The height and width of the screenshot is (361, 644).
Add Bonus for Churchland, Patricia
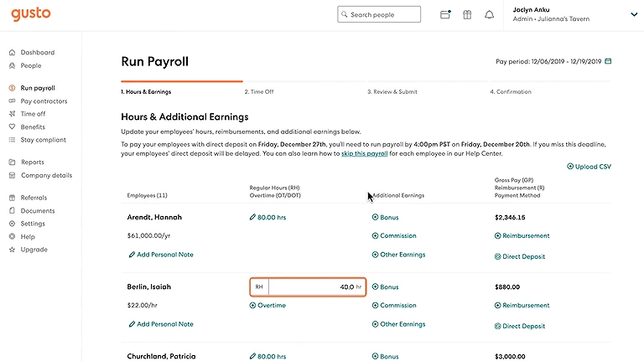pyautogui.click(x=385, y=357)
